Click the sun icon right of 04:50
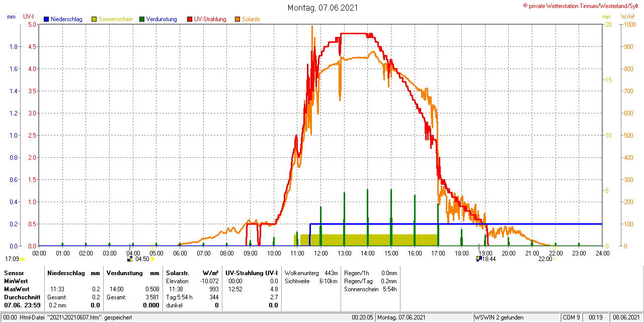 pos(152,259)
